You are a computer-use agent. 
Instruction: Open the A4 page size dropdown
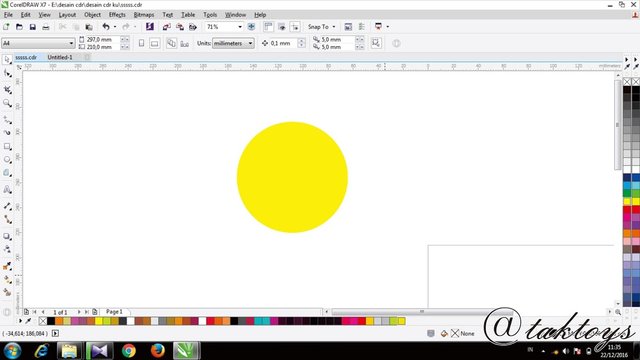(x=71, y=43)
